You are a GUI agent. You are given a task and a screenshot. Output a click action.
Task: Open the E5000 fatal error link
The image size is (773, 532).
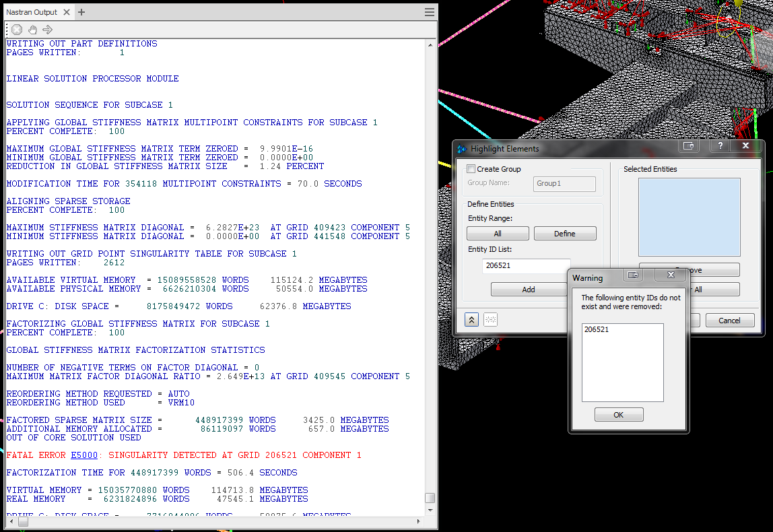pyautogui.click(x=84, y=455)
